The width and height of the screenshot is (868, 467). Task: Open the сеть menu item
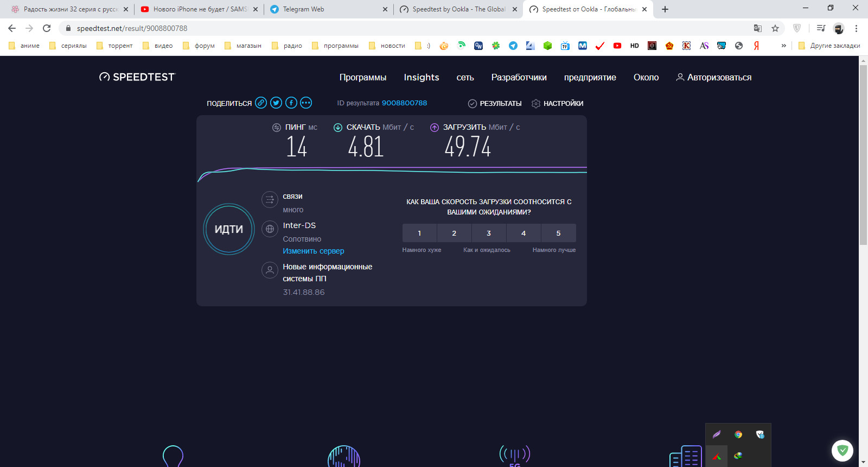(465, 78)
